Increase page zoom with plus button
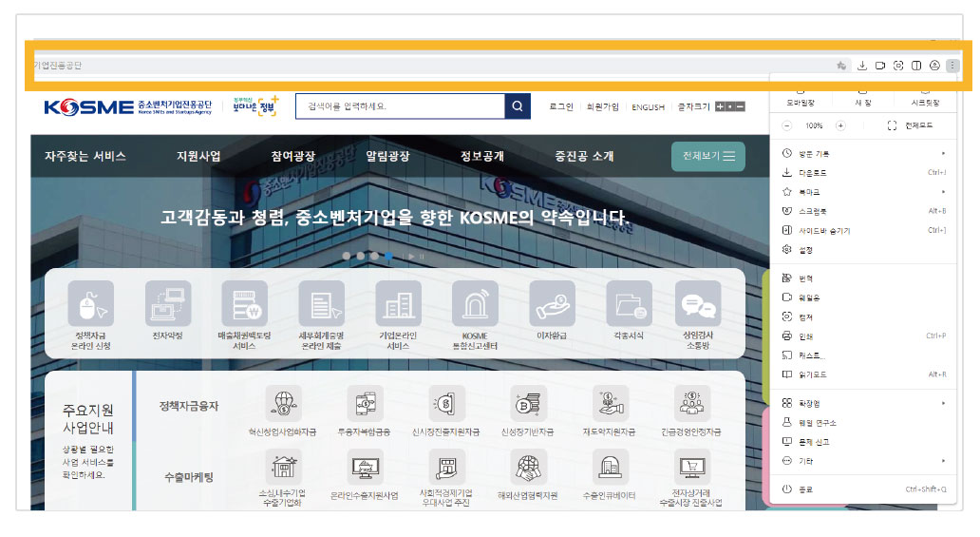980x537 pixels. coord(840,125)
